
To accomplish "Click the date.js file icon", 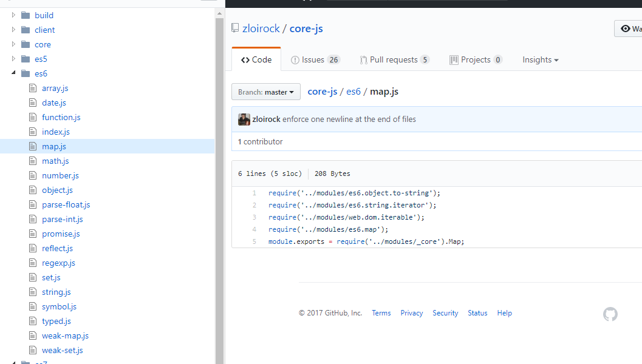I will [x=33, y=103].
